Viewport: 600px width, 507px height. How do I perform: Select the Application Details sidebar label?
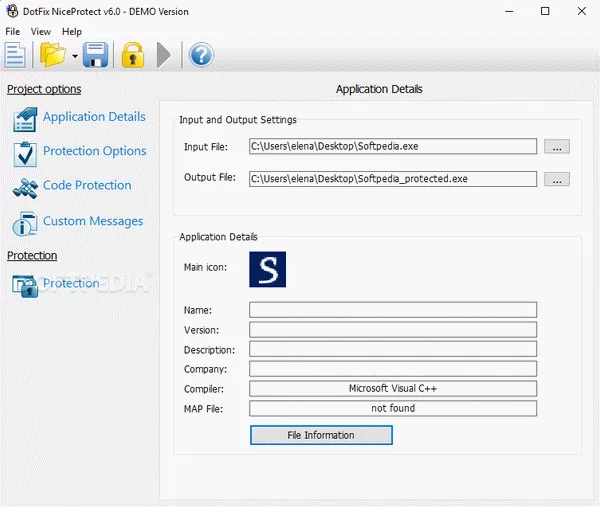[x=94, y=117]
